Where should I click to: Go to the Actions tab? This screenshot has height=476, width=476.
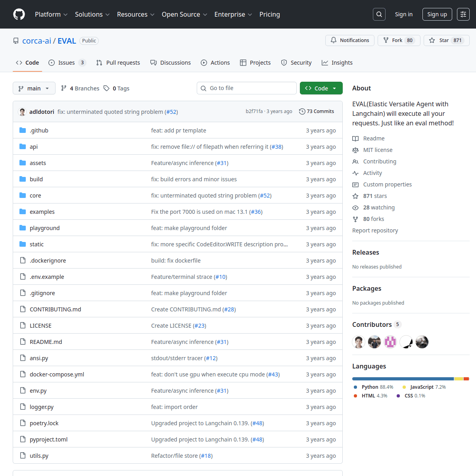pos(215,63)
